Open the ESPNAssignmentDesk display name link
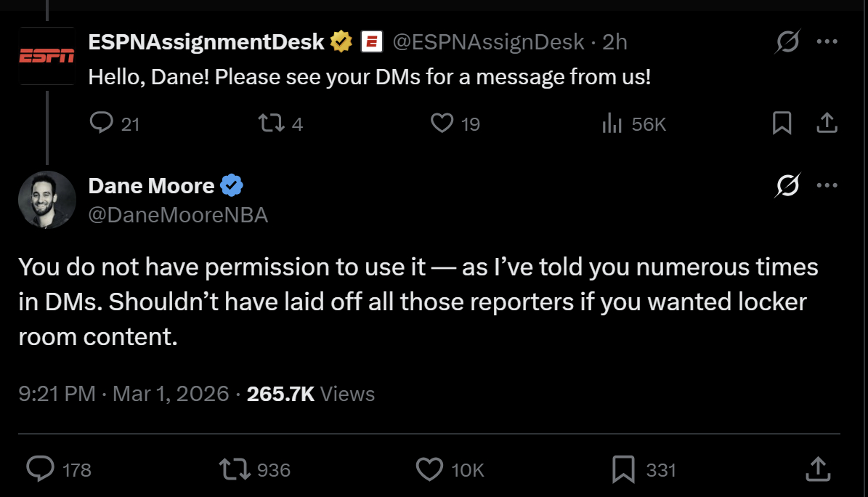Screen dimensions: 868x497 [206, 42]
